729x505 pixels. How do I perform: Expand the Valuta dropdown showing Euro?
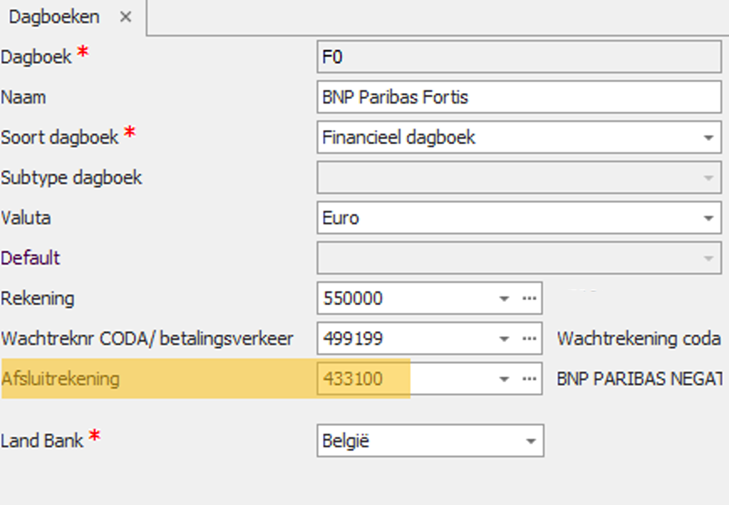click(709, 218)
